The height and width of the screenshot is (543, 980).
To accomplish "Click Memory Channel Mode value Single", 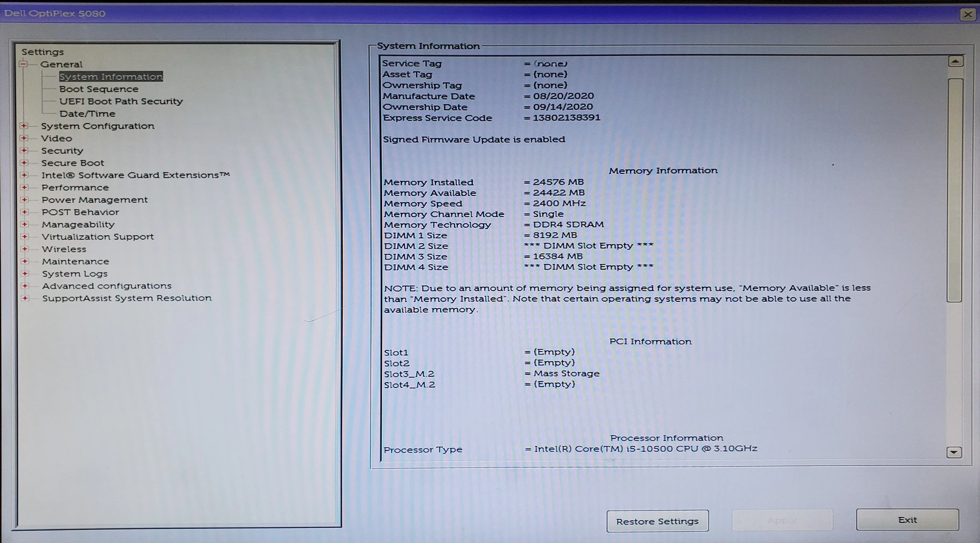I will coord(548,214).
